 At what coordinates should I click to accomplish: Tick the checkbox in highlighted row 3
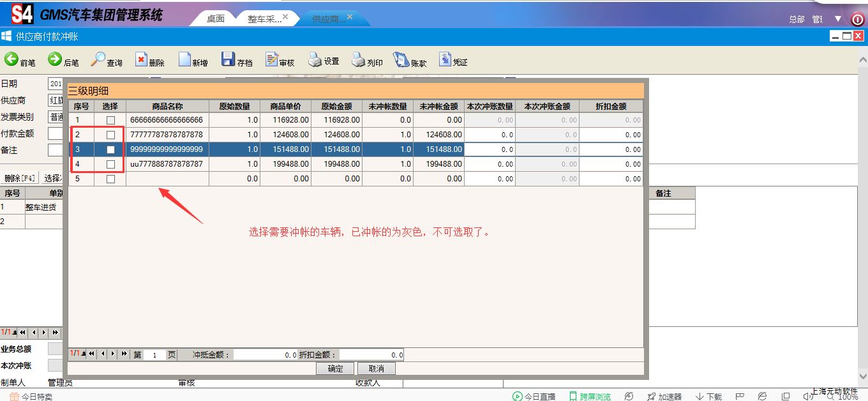[110, 149]
